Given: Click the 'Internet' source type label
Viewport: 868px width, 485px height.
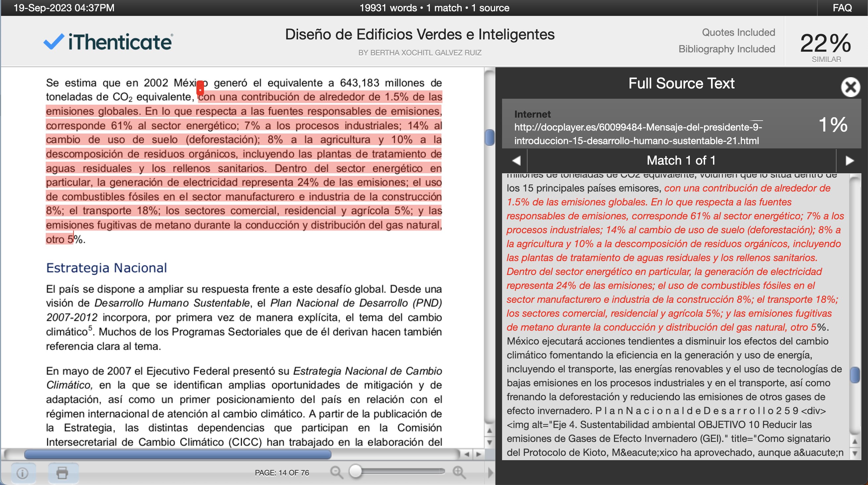Looking at the screenshot, I should pyautogui.click(x=532, y=114).
